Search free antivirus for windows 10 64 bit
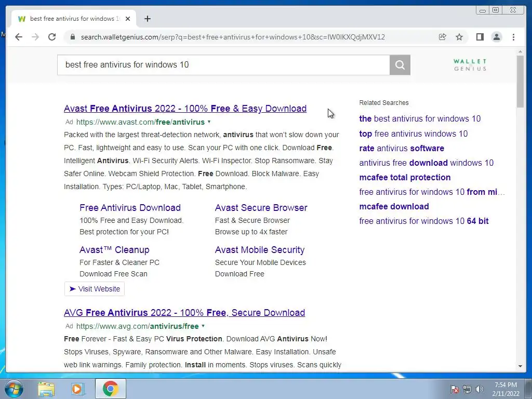The height and width of the screenshot is (399, 532). coord(424,221)
